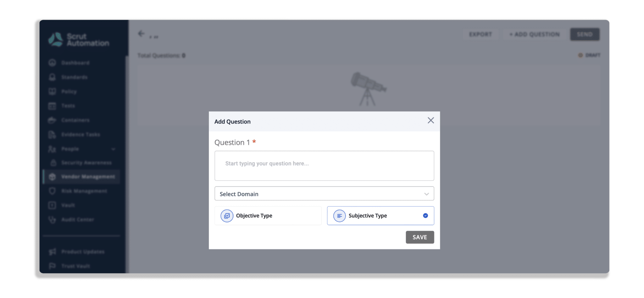
Task: Click the Policy book icon
Action: click(52, 91)
